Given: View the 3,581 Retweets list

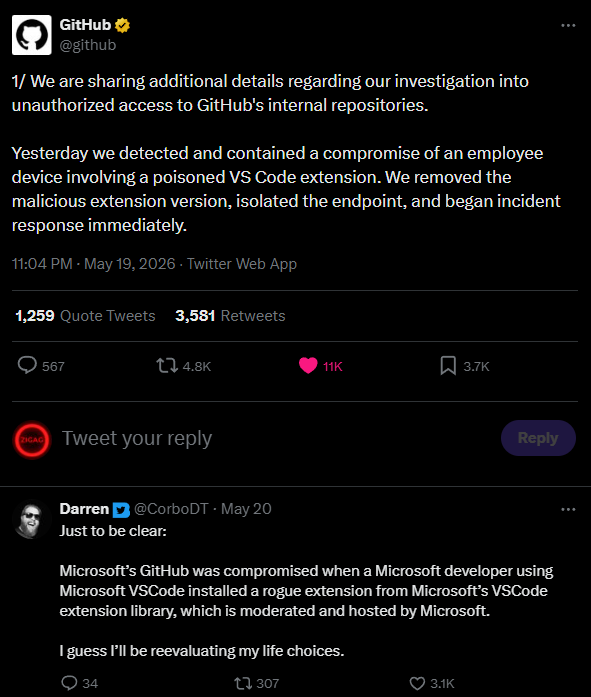Looking at the screenshot, I should [230, 316].
